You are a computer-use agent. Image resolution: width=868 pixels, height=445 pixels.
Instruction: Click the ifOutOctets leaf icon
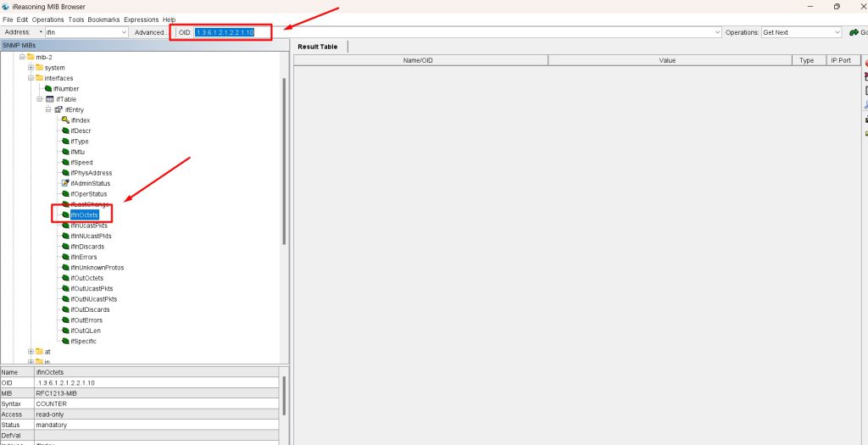[x=64, y=278]
